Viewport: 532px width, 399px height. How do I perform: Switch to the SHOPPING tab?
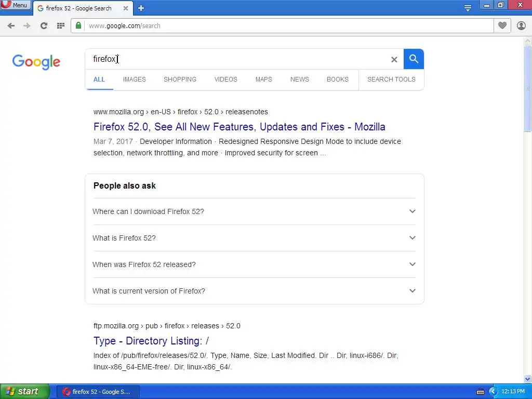click(180, 79)
